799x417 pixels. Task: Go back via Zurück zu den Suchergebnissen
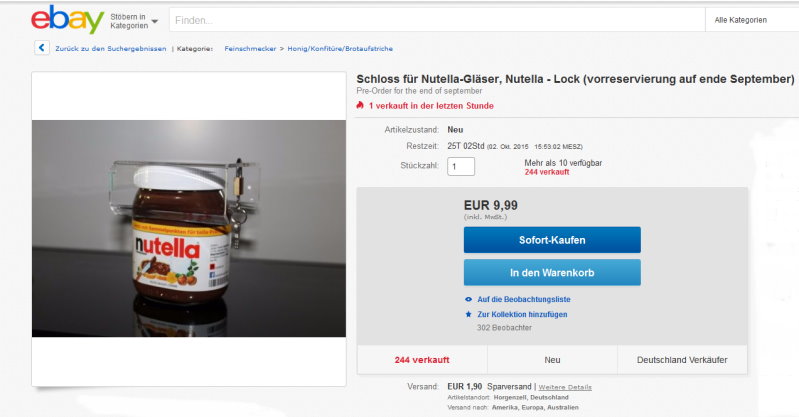point(110,48)
